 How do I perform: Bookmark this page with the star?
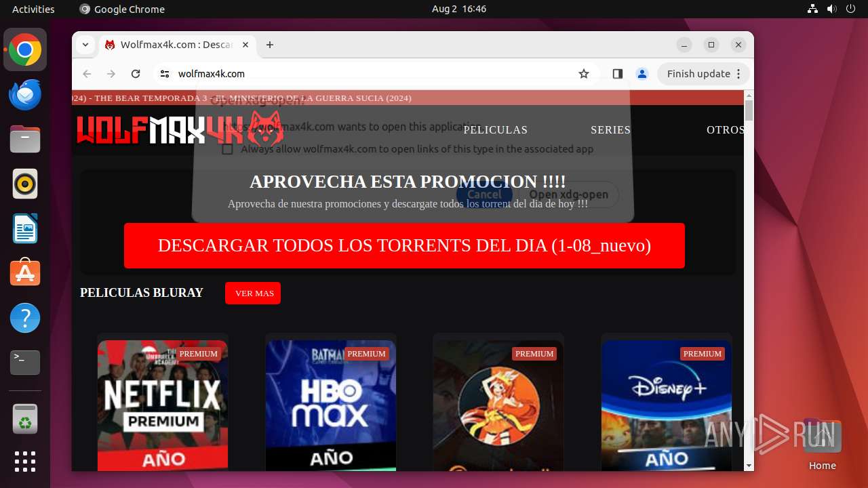point(584,74)
